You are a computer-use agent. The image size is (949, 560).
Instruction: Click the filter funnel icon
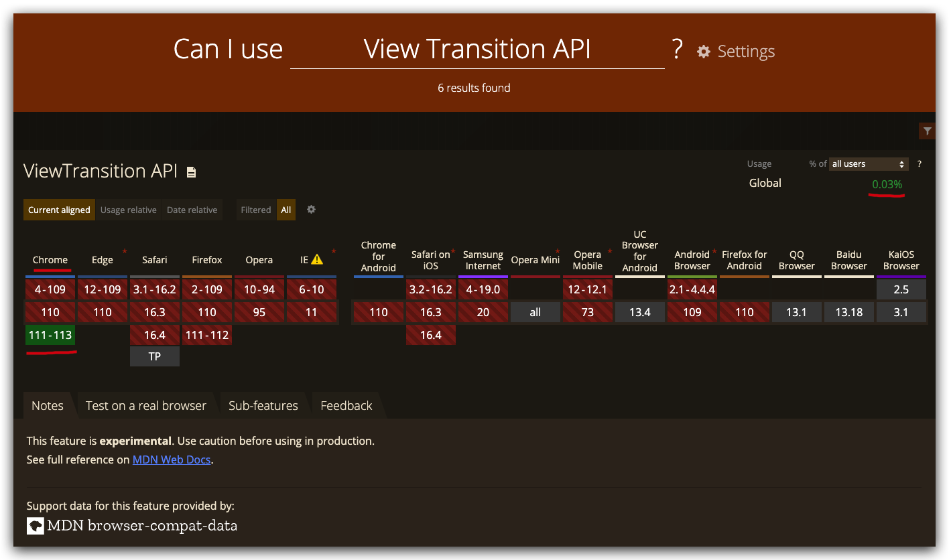coord(927,131)
